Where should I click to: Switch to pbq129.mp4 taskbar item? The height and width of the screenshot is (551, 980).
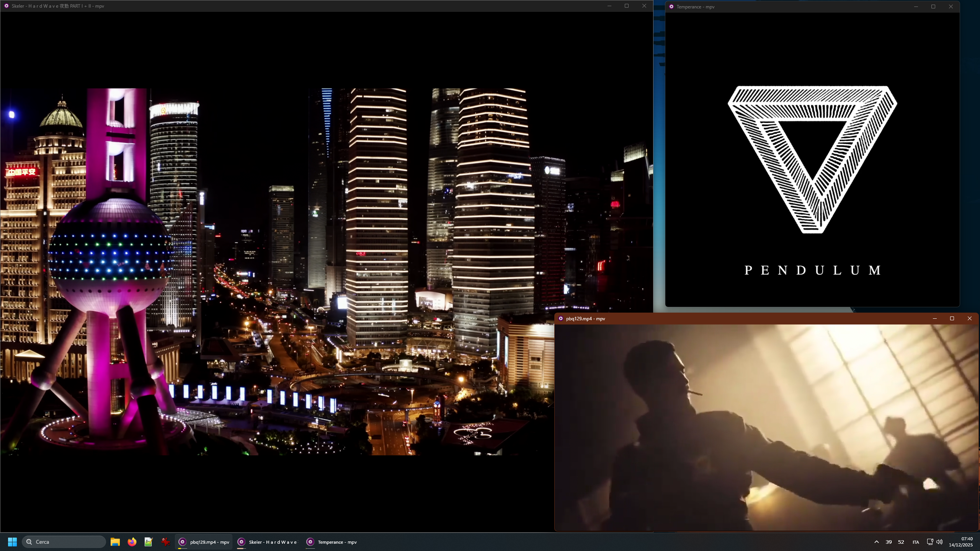point(204,542)
